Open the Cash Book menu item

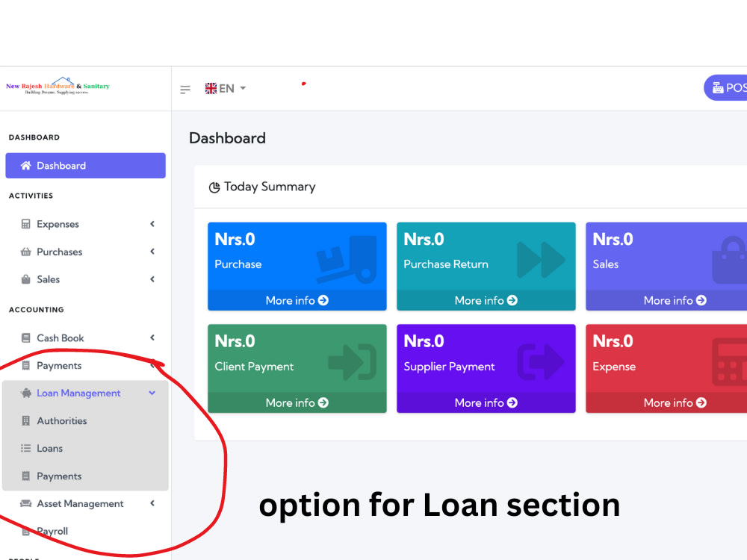click(86, 337)
